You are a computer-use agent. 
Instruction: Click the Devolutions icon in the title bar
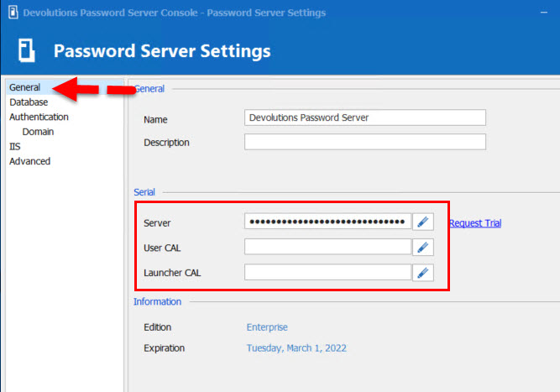[x=11, y=13]
